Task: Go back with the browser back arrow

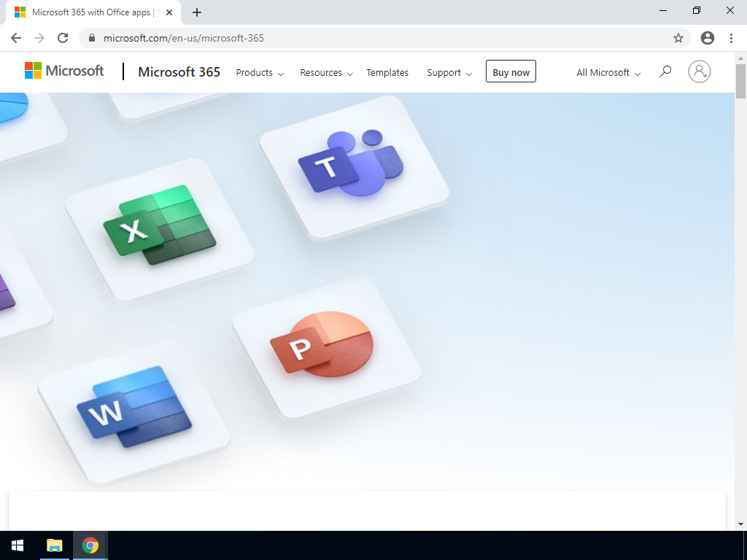Action: pos(16,38)
